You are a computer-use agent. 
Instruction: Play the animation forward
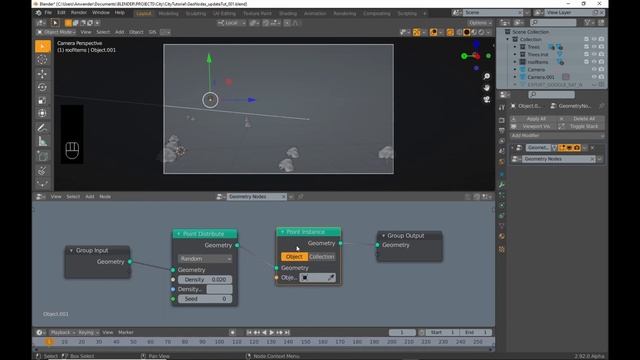(272, 333)
